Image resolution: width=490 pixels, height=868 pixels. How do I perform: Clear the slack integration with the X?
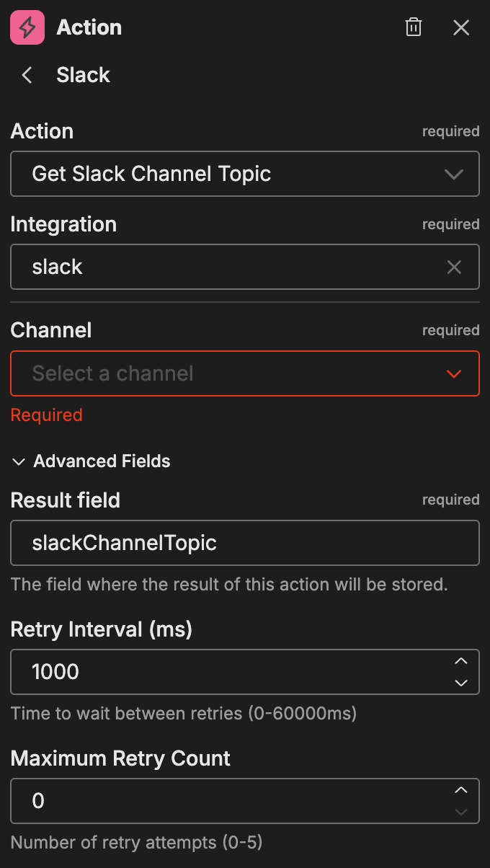pos(454,267)
